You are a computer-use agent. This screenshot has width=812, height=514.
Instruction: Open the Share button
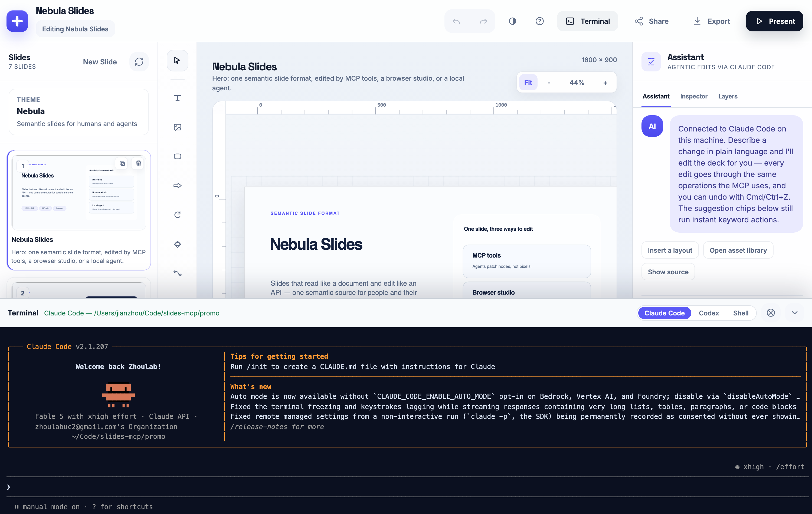coord(651,21)
